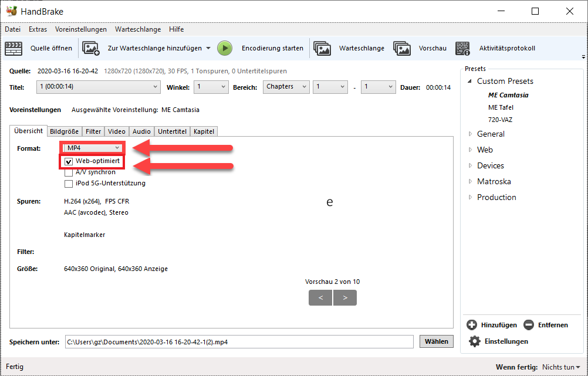Image resolution: width=588 pixels, height=376 pixels.
Task: Switch to the Untertitel tab
Action: coord(172,131)
